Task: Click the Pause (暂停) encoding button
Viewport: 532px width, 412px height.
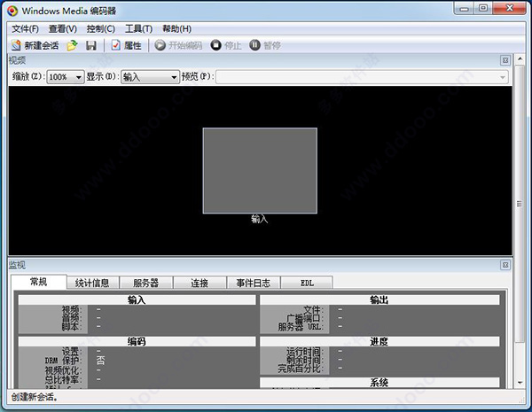Action: pos(264,45)
